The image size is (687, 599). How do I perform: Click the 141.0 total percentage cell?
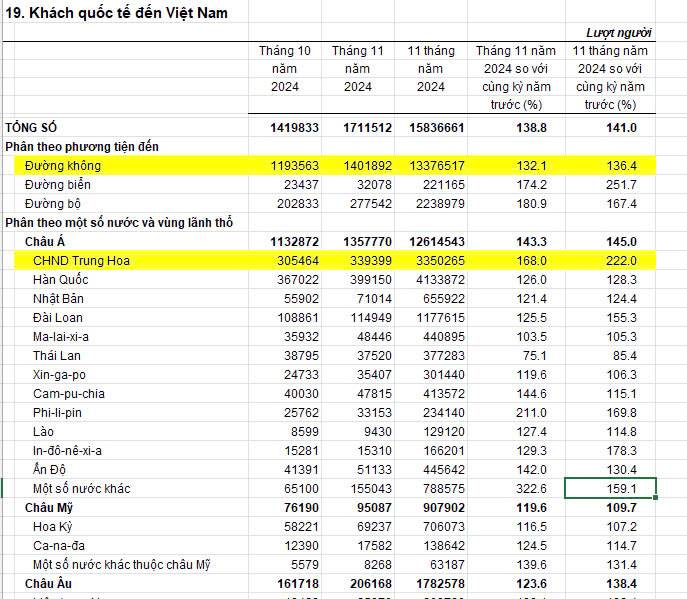pyautogui.click(x=621, y=128)
